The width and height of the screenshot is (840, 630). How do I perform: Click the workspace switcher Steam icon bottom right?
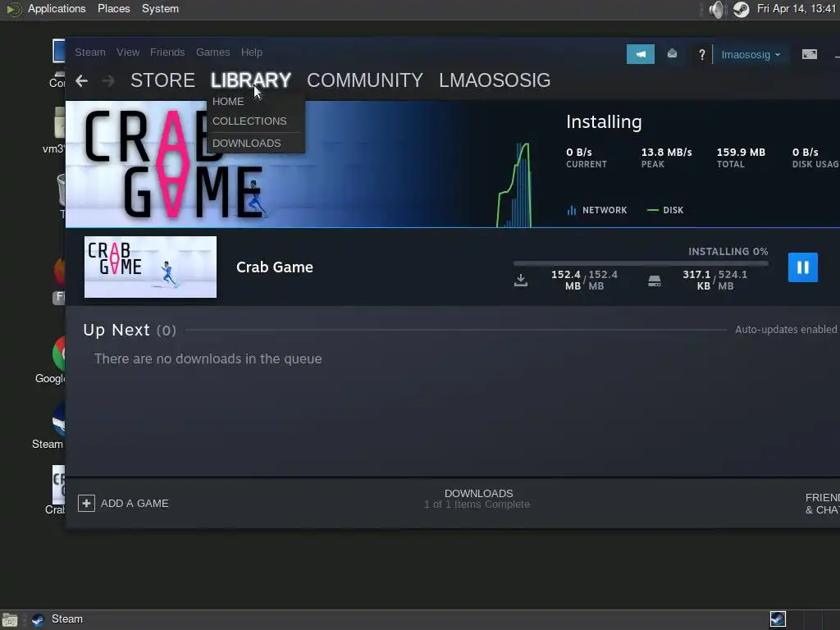click(x=778, y=619)
